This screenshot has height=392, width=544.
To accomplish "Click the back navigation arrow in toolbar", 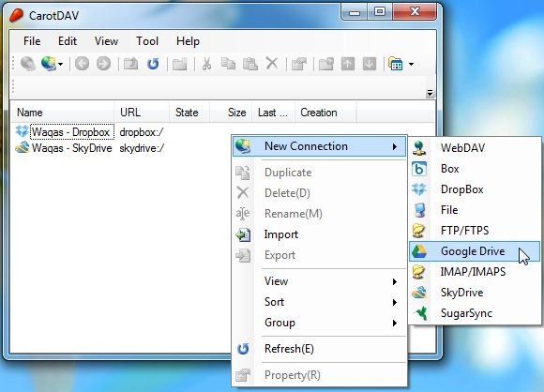I will [82, 64].
